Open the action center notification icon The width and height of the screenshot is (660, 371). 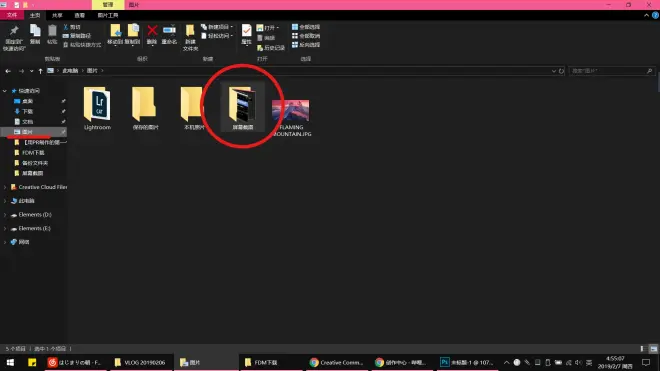tap(646, 362)
